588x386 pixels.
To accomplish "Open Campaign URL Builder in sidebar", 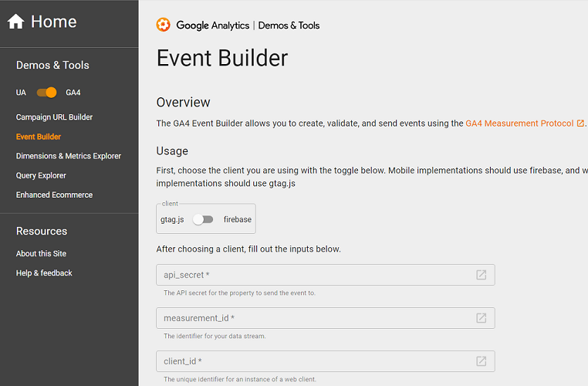I will click(54, 117).
